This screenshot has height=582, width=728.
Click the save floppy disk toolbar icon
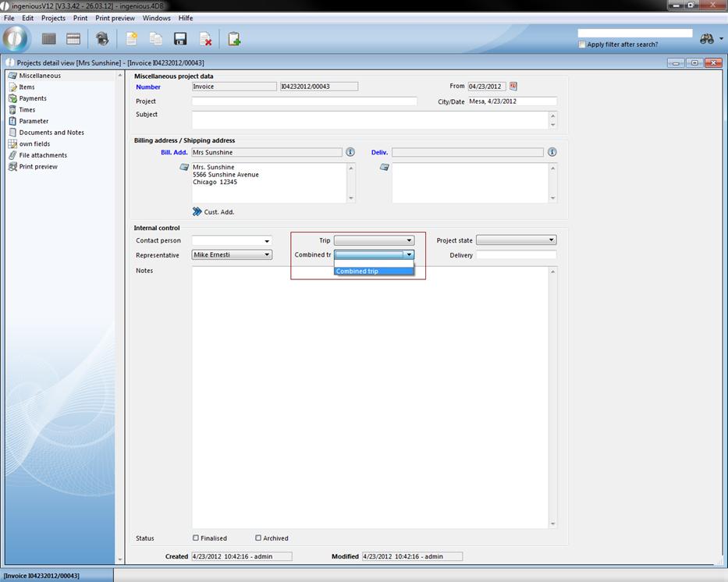click(x=180, y=39)
